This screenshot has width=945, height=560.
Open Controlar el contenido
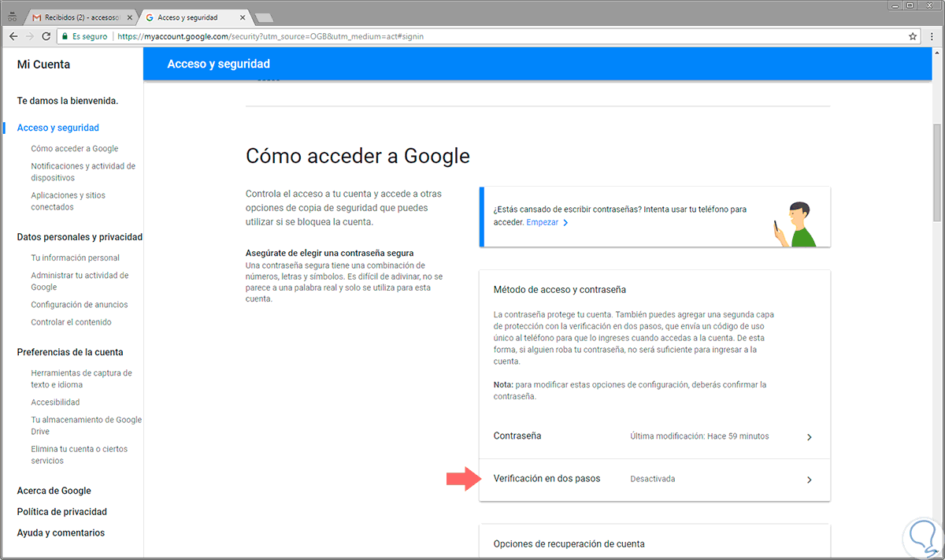click(x=72, y=322)
